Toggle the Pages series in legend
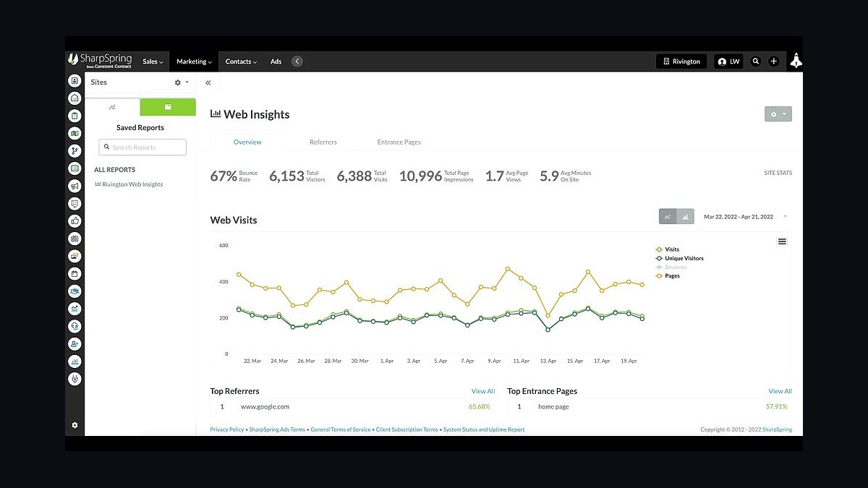The height and width of the screenshot is (488, 868). point(667,275)
